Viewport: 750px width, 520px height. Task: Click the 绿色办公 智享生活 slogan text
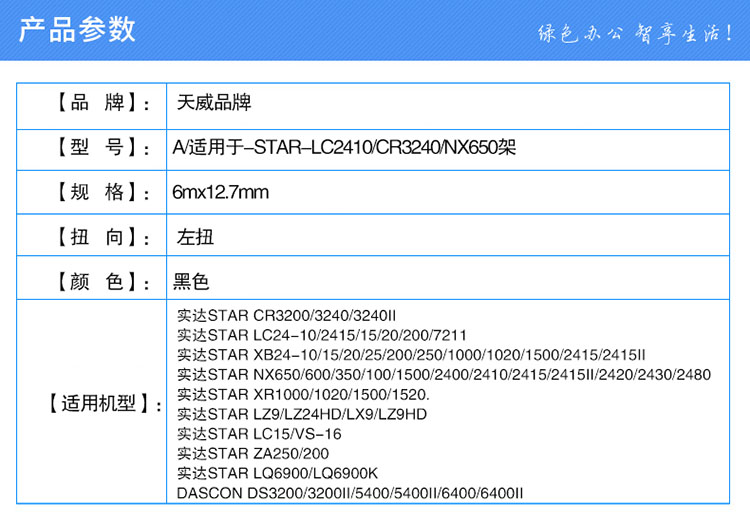tap(635, 31)
